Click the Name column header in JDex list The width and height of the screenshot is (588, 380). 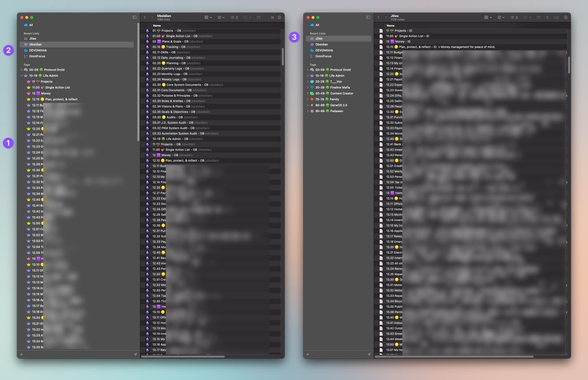tap(390, 26)
